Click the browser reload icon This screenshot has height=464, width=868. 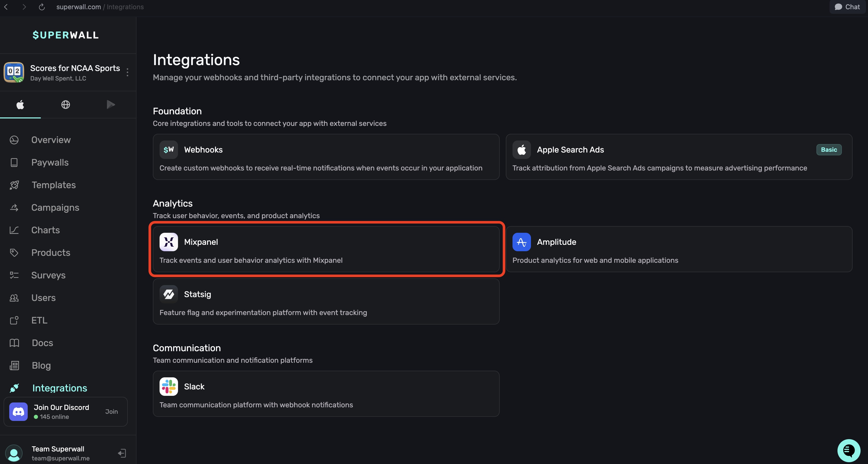tap(42, 7)
